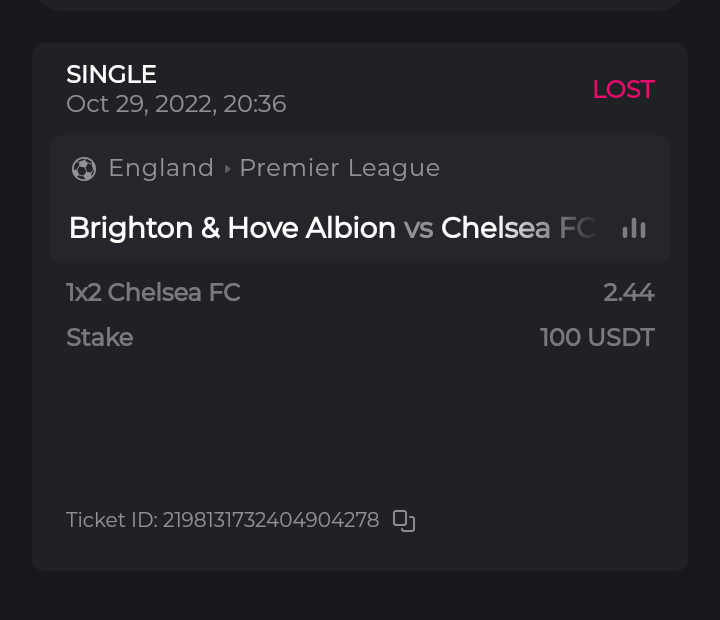
Task: Click the 2.44 odds value
Action: [x=629, y=293]
